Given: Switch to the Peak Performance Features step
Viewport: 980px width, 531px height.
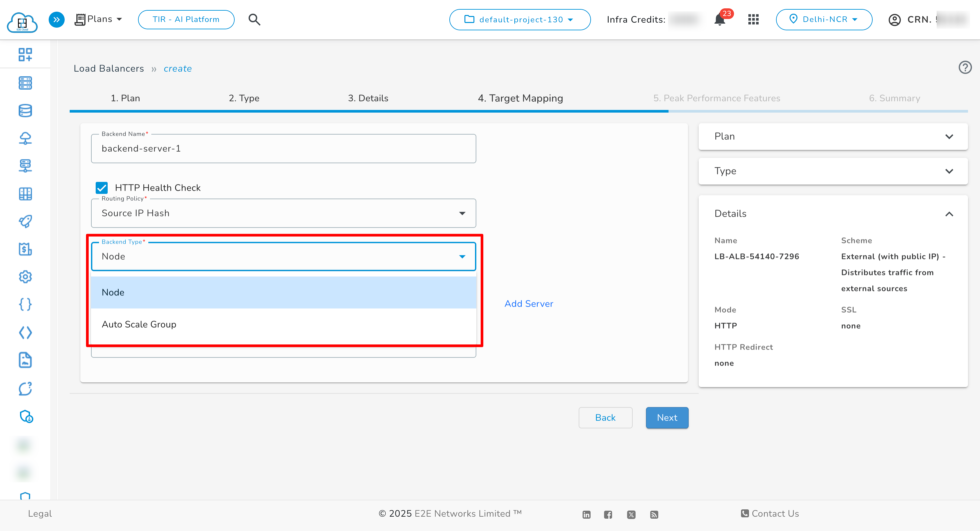Looking at the screenshot, I should coord(717,98).
